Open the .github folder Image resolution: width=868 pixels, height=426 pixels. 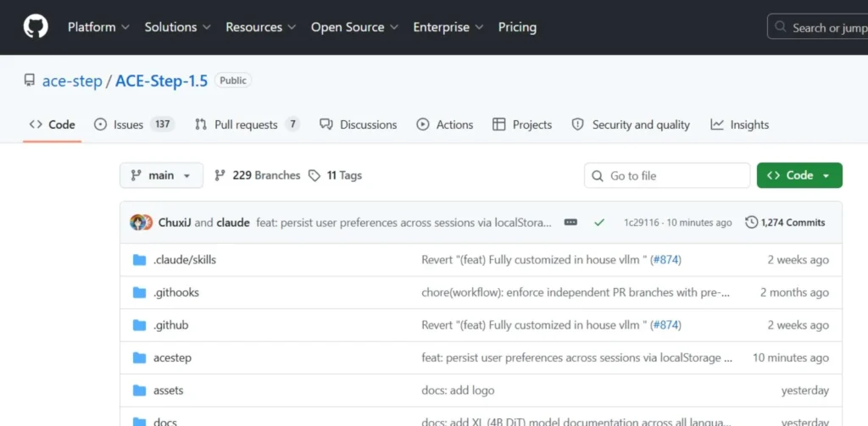(170, 324)
